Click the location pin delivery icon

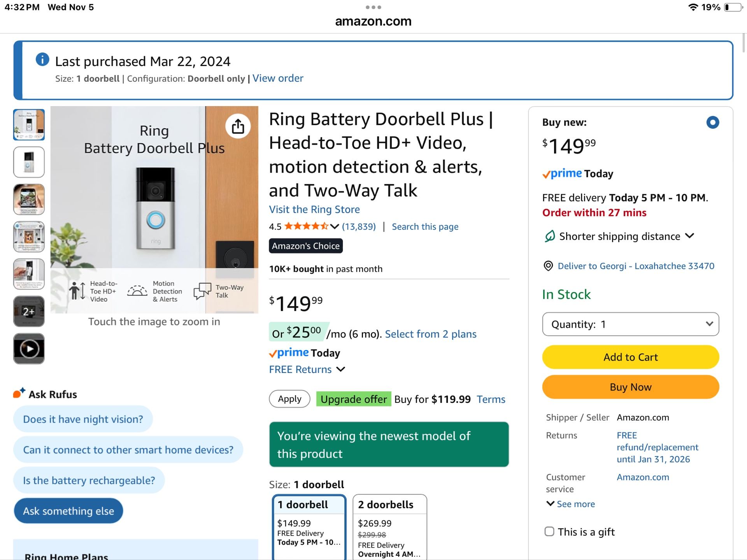point(548,266)
